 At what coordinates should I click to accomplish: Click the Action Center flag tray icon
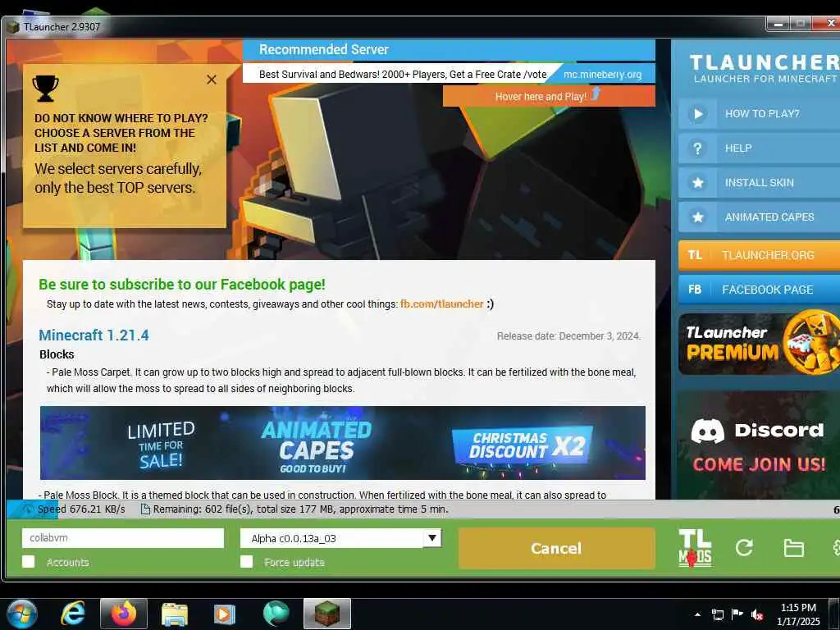737,614
